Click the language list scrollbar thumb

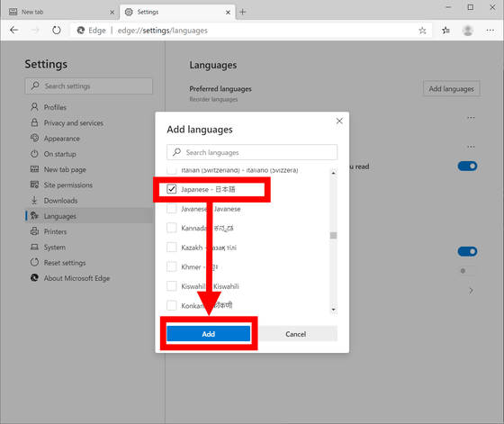[333, 235]
